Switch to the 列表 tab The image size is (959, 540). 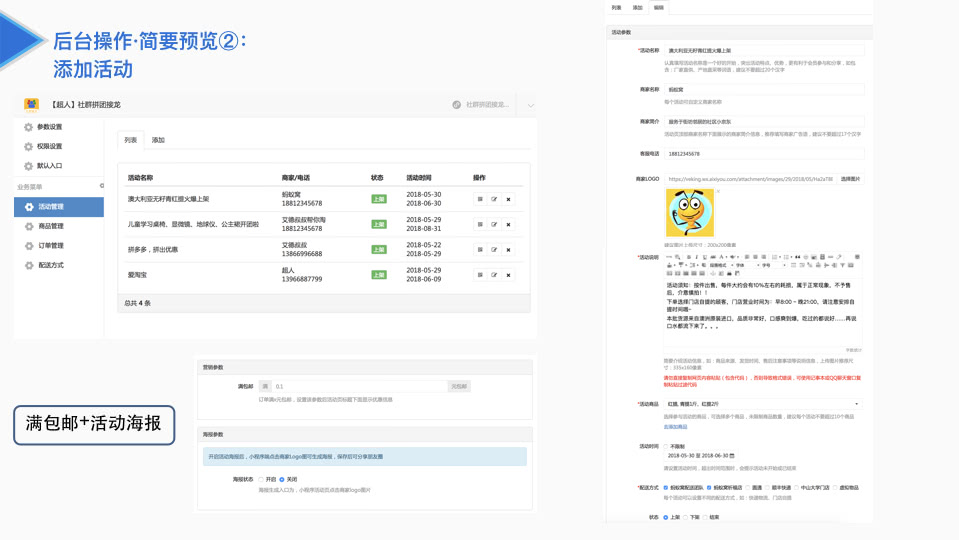[x=131, y=140]
